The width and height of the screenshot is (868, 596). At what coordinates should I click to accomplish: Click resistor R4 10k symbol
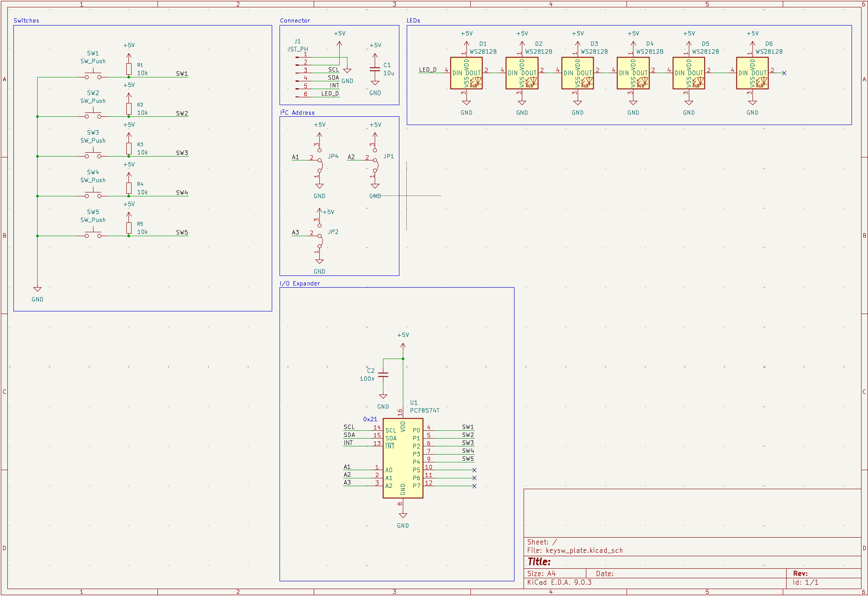(x=129, y=188)
